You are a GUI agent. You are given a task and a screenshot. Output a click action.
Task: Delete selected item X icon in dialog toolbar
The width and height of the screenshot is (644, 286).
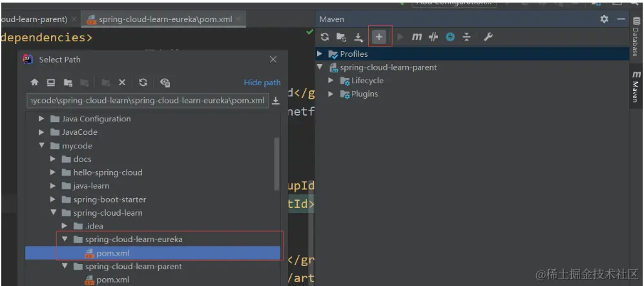[x=122, y=83]
